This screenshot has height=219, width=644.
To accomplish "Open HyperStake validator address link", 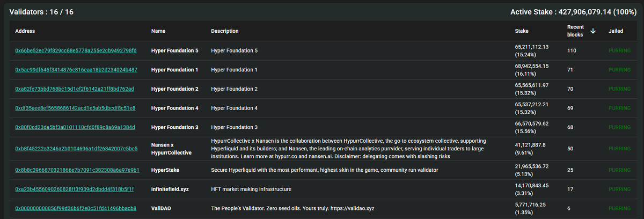I will tap(77, 170).
